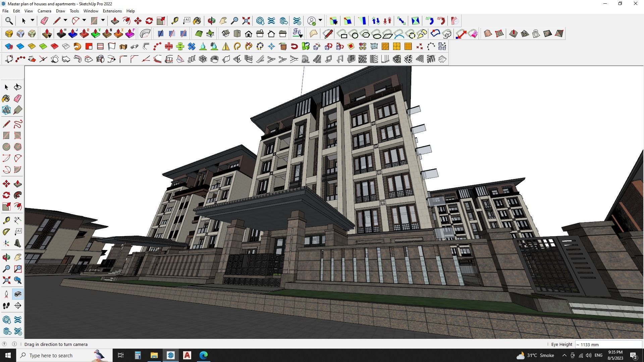644x362 pixels.
Task: Click the Windows taskbar search box
Action: [x=64, y=355]
